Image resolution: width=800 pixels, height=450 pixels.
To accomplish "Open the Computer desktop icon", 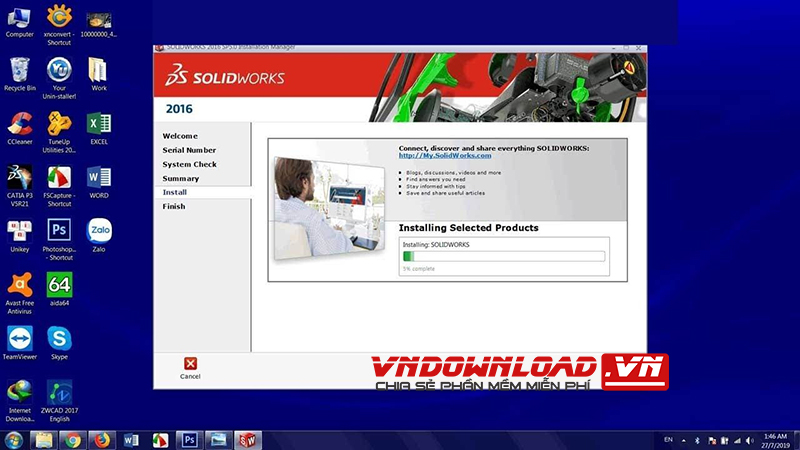I will 19,22.
